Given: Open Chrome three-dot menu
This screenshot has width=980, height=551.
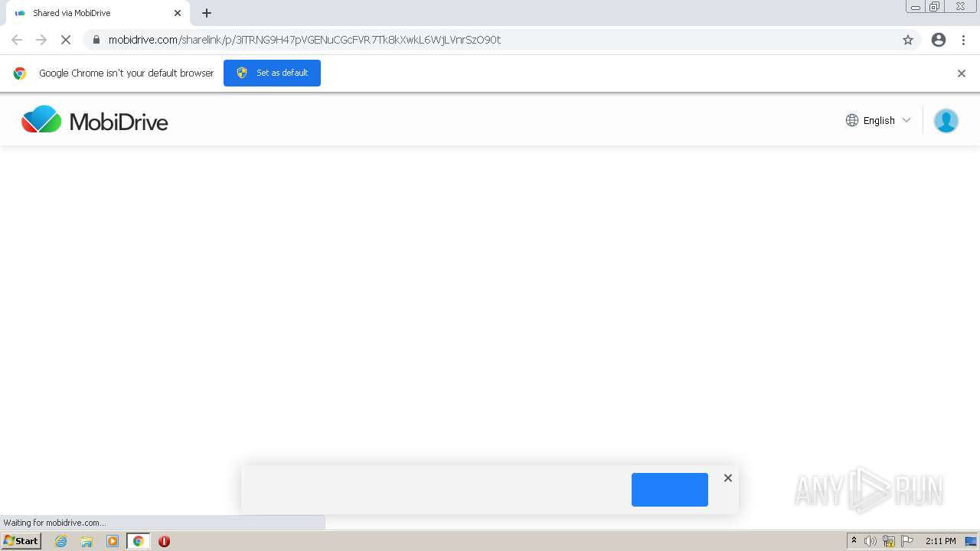Looking at the screenshot, I should (964, 40).
